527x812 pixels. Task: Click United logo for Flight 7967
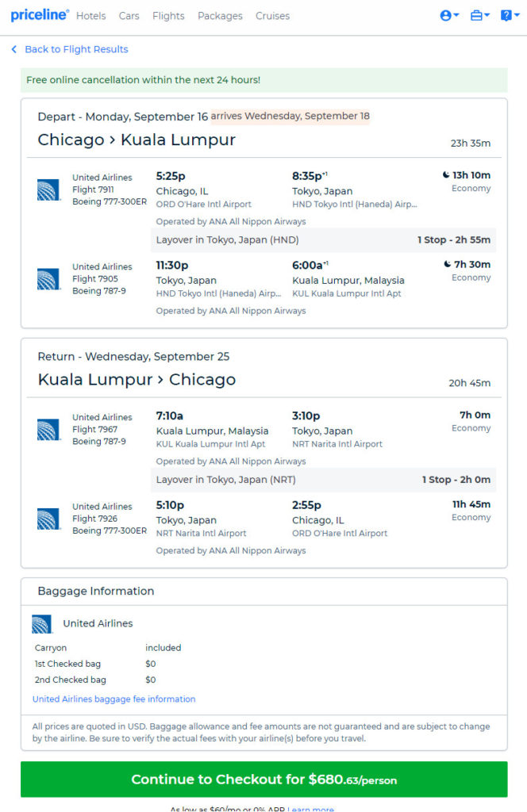click(x=48, y=430)
